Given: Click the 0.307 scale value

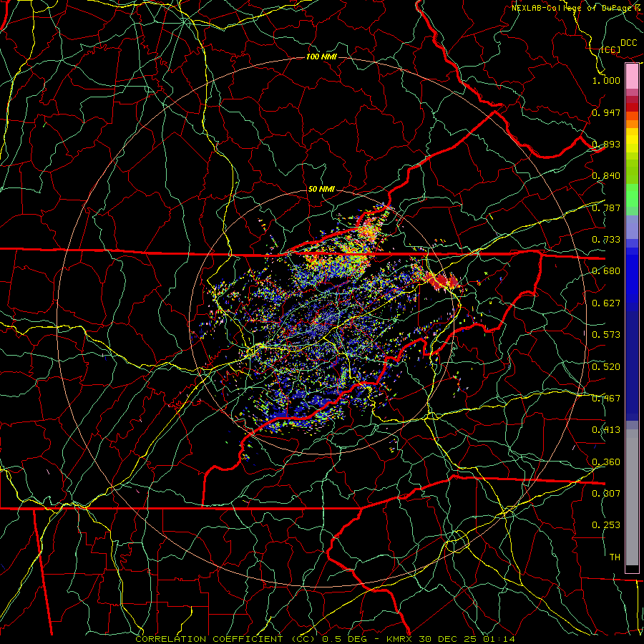Looking at the screenshot, I should pos(606,494).
